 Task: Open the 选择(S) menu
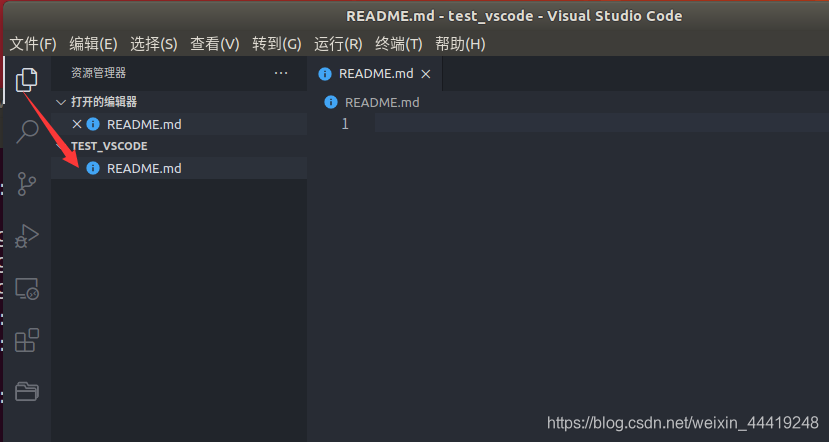[154, 44]
